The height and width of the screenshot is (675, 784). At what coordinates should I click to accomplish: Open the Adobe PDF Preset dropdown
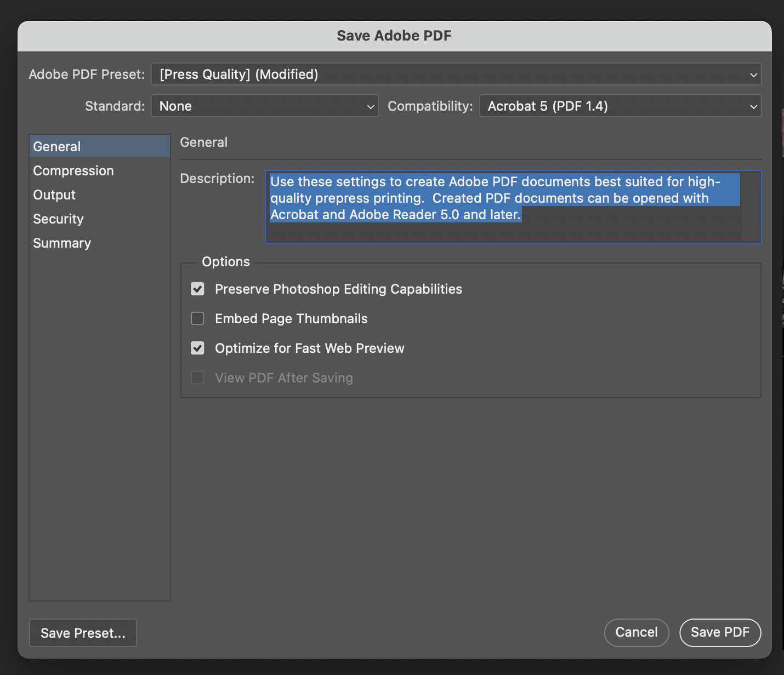coord(455,74)
